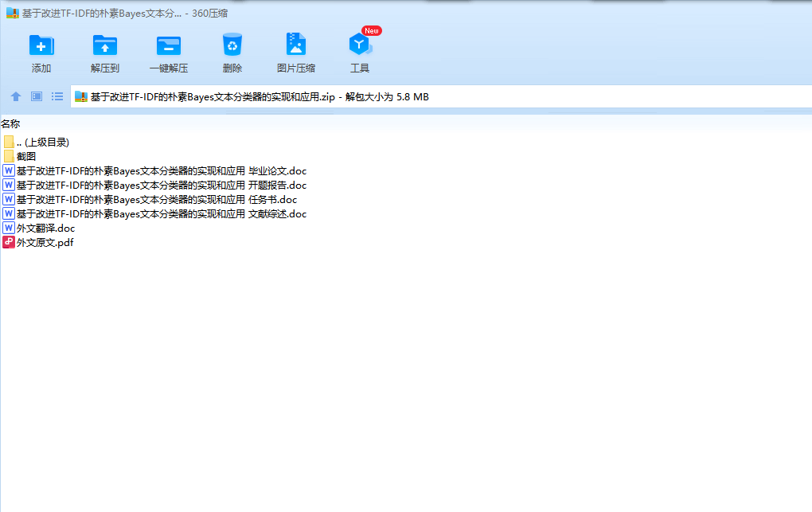Select the '.. (上级目录)' row text
This screenshot has width=812, height=512.
tap(43, 142)
